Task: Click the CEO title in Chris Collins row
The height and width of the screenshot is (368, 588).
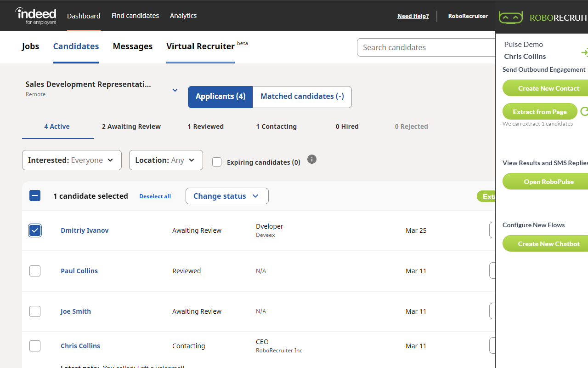Action: coord(262,342)
